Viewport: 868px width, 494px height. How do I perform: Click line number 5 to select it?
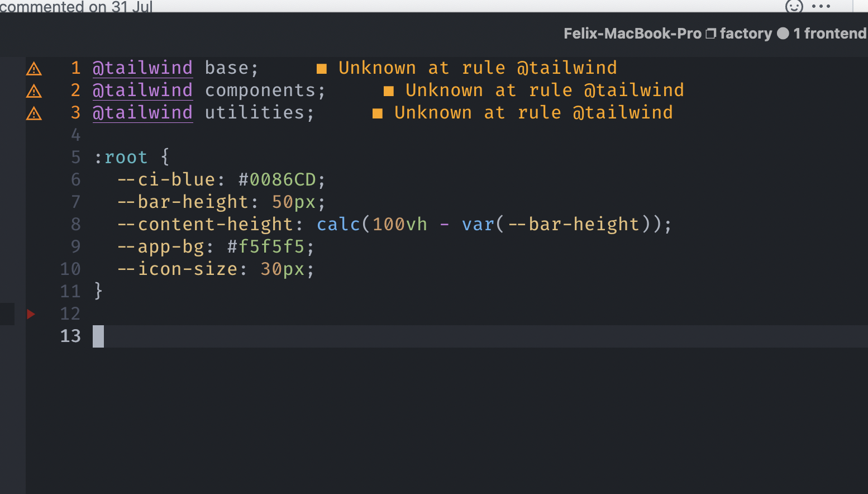[75, 157]
